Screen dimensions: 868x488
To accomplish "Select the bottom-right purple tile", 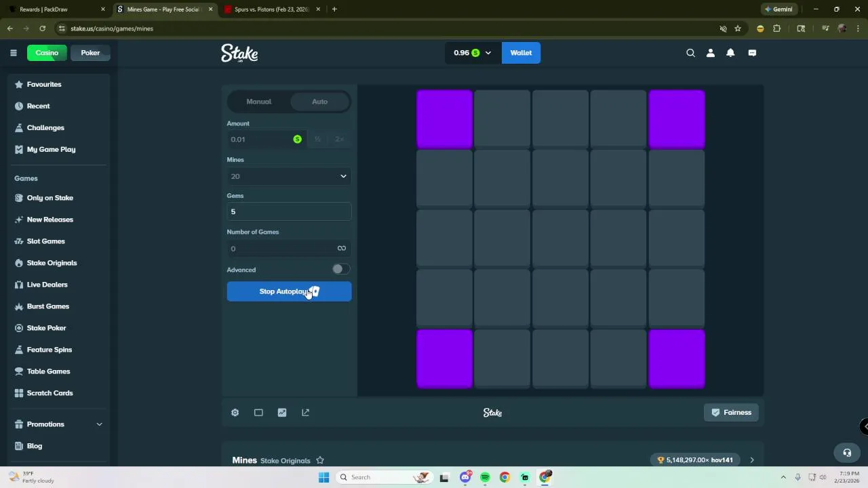I will coord(677,359).
